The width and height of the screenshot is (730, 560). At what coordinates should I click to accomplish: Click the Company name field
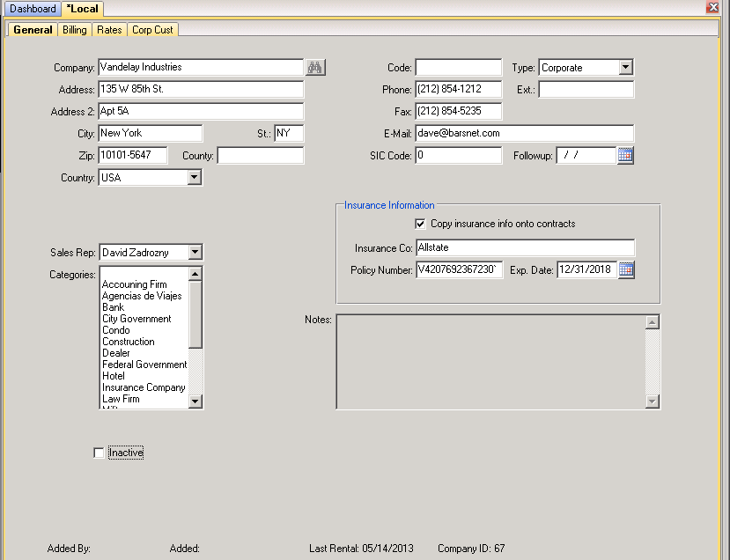pos(201,67)
